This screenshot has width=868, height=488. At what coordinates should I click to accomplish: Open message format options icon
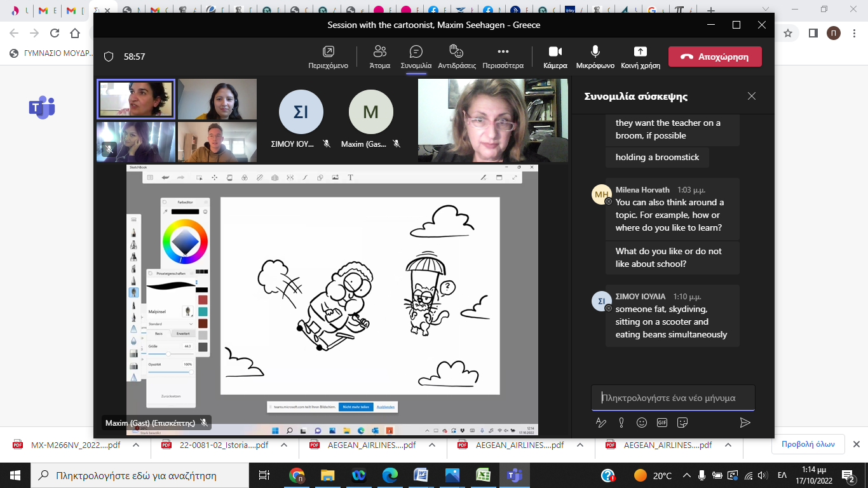point(600,423)
